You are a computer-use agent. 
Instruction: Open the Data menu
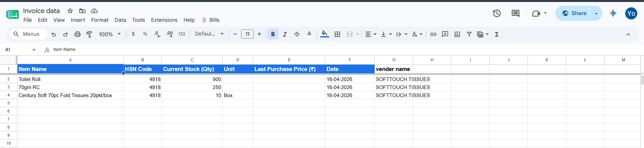click(120, 20)
